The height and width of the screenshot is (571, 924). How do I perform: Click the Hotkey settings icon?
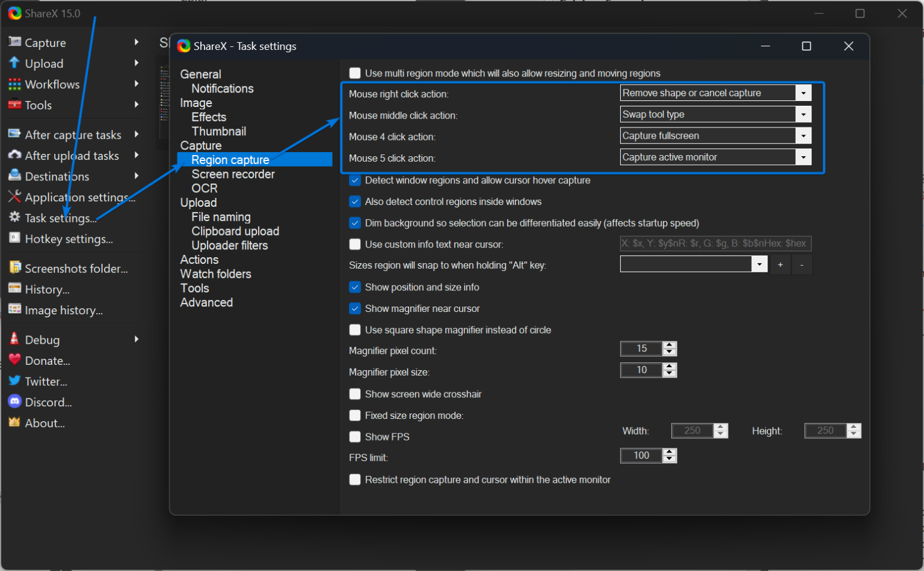click(14, 239)
